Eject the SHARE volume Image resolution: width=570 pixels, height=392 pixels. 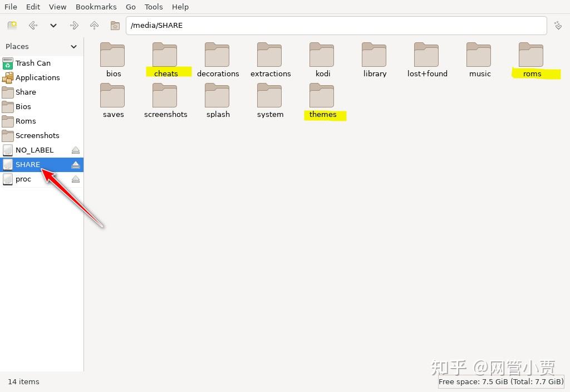click(x=76, y=164)
